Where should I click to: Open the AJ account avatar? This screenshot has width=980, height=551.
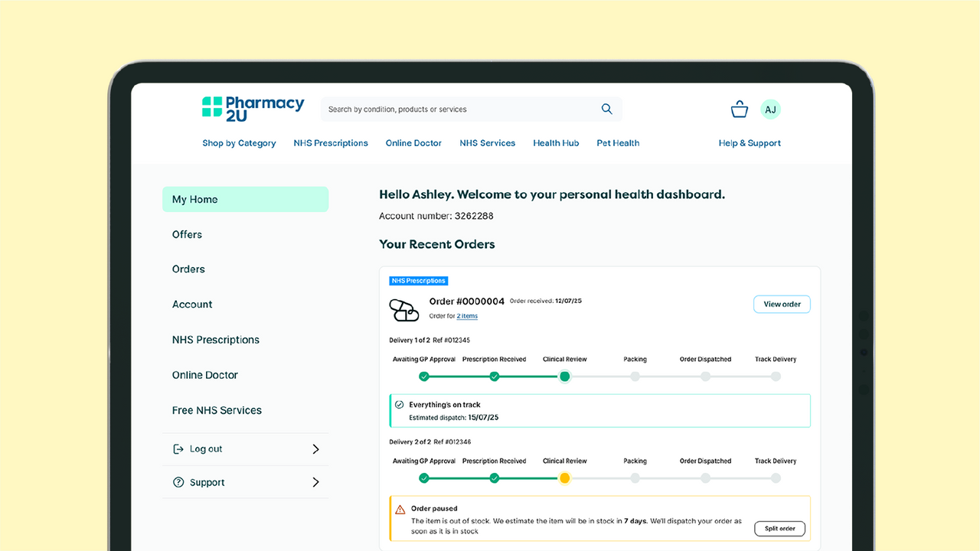click(770, 109)
